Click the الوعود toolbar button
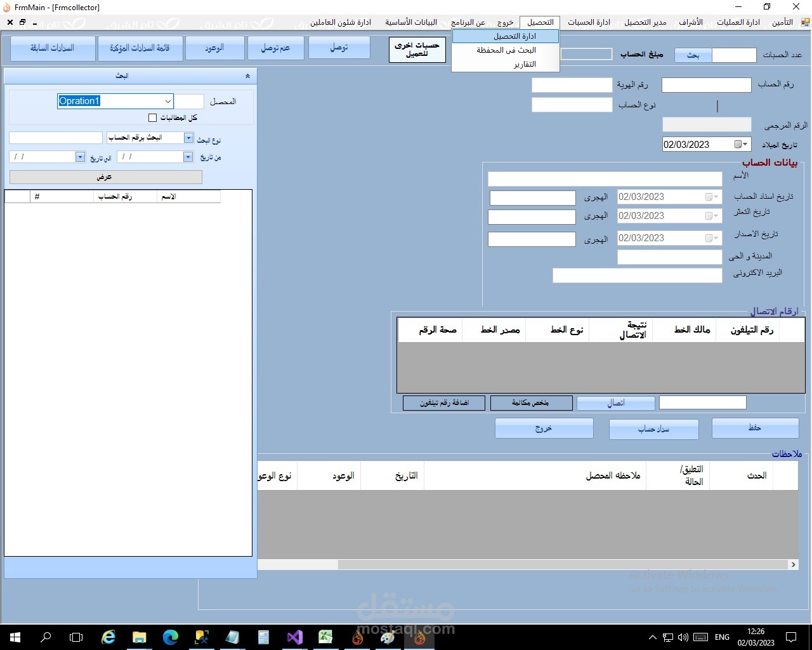This screenshot has width=812, height=650. pos(214,48)
